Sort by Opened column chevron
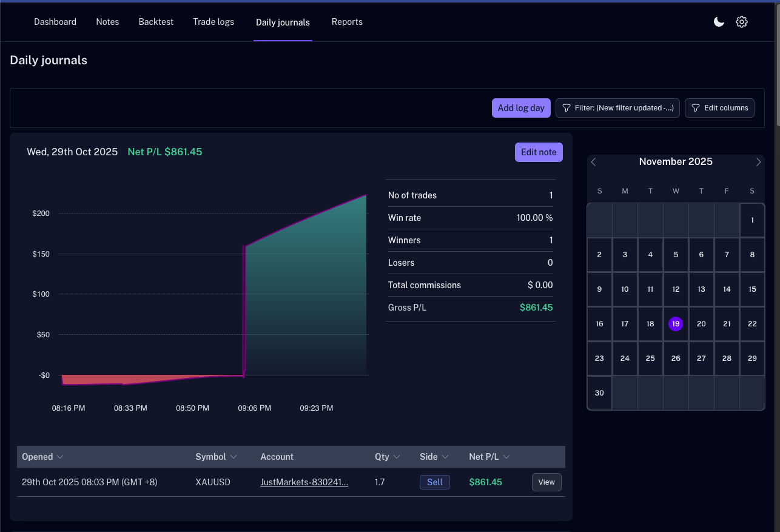 60,457
